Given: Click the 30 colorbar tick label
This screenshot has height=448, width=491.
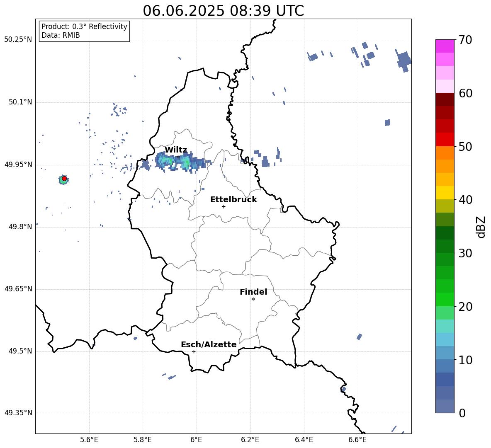Looking at the screenshot, I should [x=466, y=253].
